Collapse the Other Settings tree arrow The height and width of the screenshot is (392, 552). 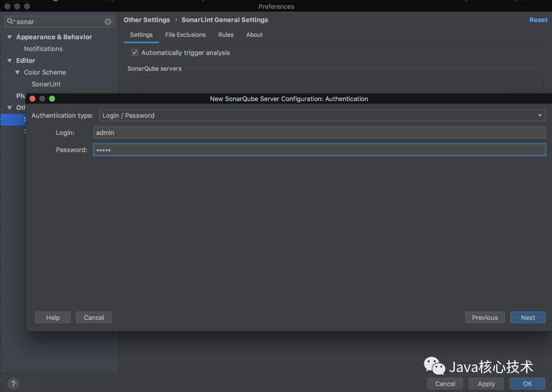[x=10, y=108]
